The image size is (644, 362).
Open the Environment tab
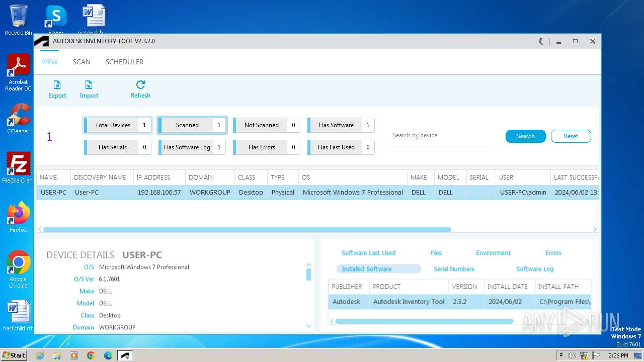tap(493, 253)
